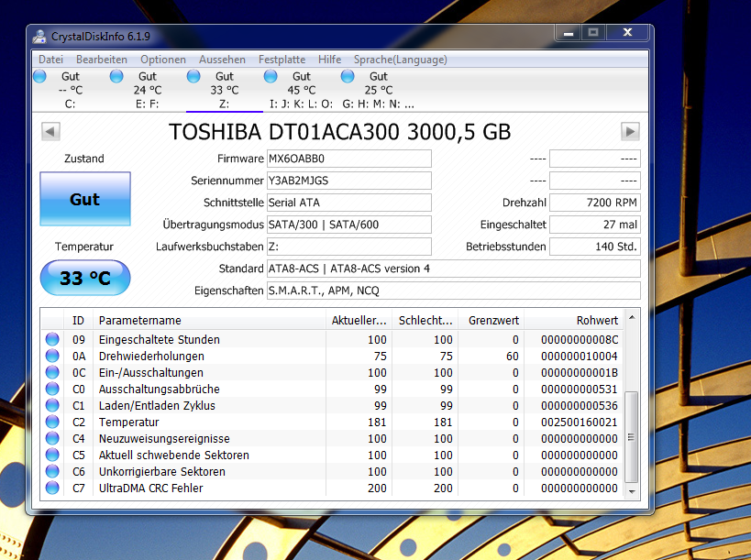Click the 33 °C temperature button
Image resolution: width=751 pixels, height=560 pixels.
(x=85, y=278)
